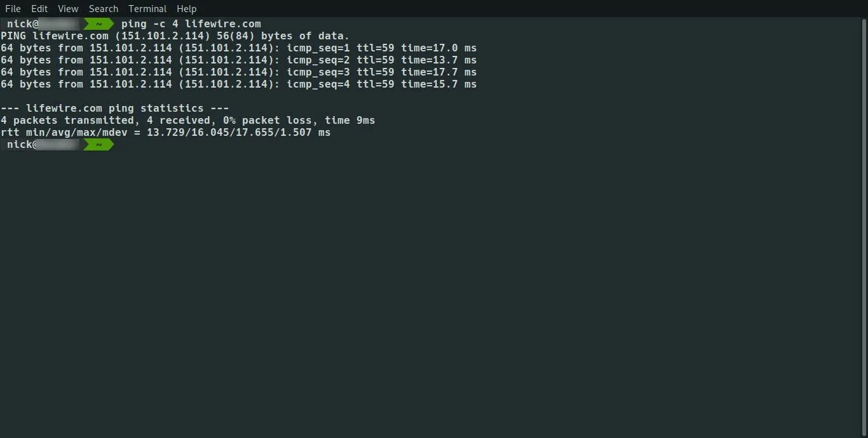This screenshot has width=868, height=438.
Task: Click the green tilde arrow beside the ping command
Action: pyautogui.click(x=98, y=24)
